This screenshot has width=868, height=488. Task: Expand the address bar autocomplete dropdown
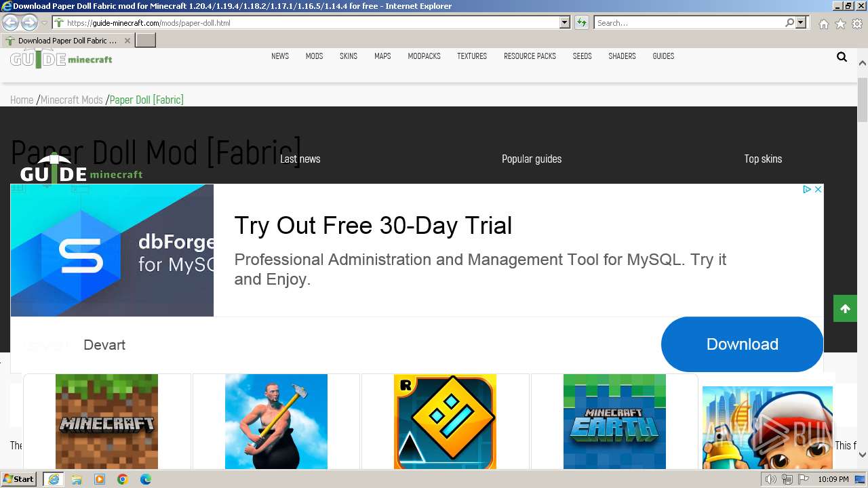tap(565, 23)
